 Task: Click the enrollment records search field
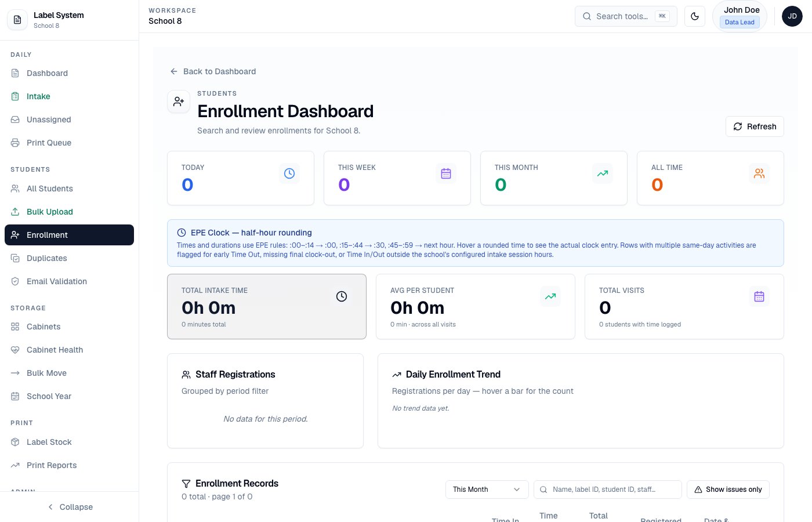pos(608,490)
